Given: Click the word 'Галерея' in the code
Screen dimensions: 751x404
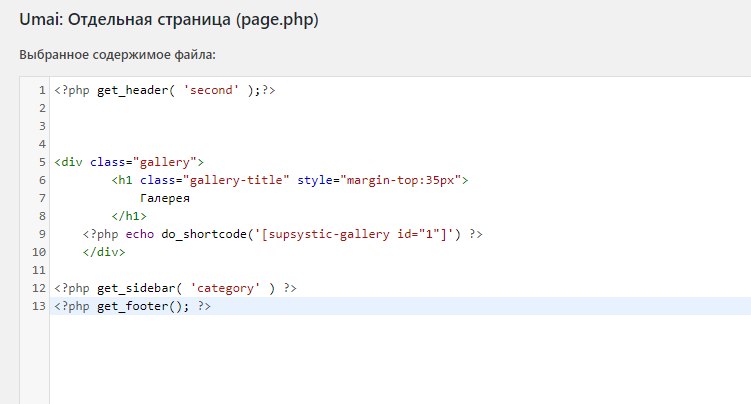Looking at the screenshot, I should [165, 198].
